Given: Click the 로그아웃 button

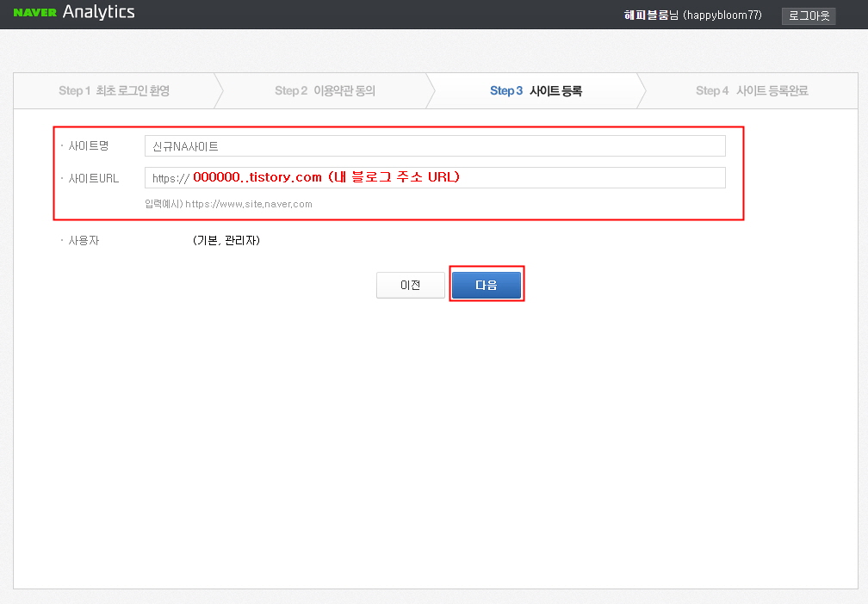Looking at the screenshot, I should pyautogui.click(x=808, y=15).
